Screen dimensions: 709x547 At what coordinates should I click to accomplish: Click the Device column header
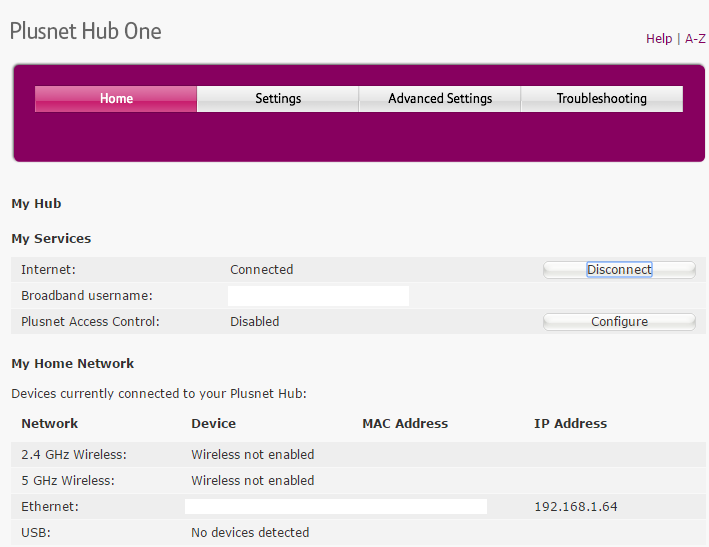(213, 424)
